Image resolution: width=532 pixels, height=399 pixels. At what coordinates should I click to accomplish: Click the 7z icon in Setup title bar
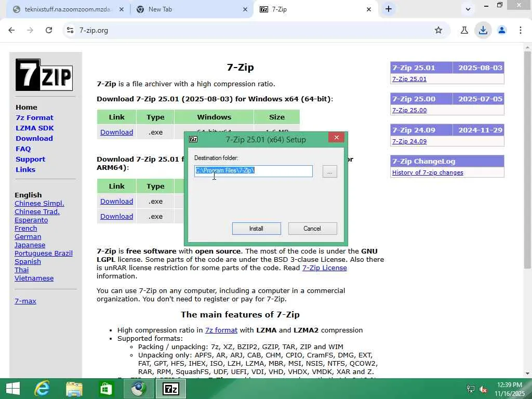193,139
